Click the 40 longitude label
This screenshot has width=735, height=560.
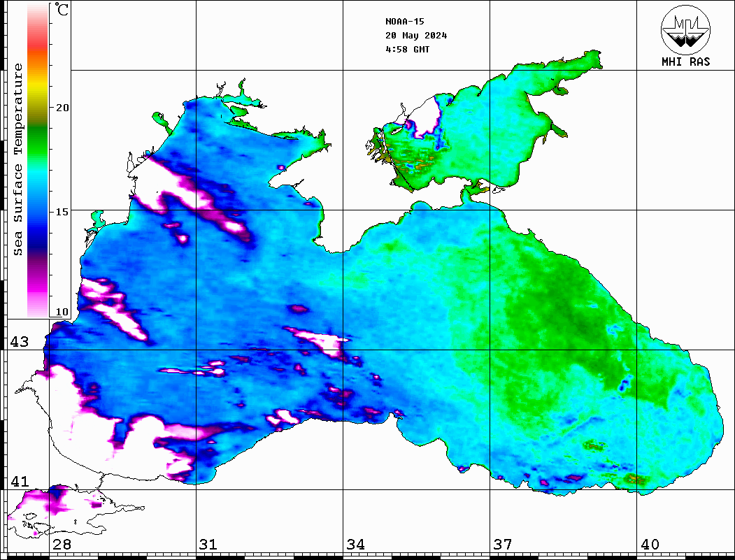650,545
